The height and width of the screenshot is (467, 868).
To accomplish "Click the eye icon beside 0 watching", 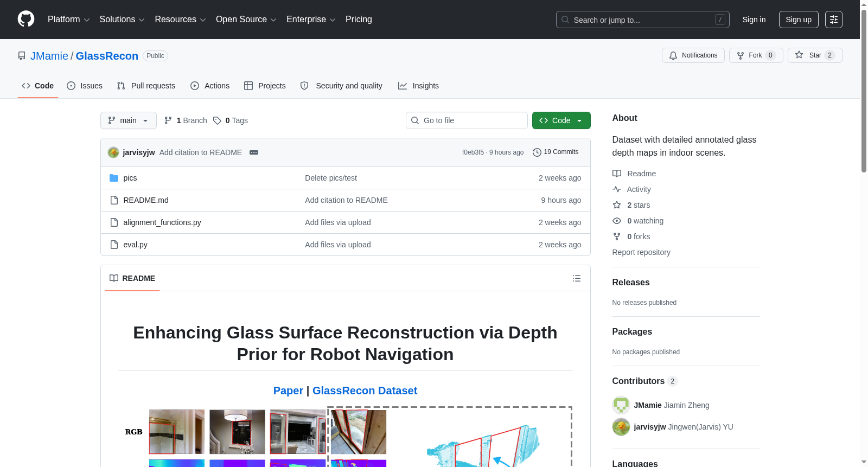I will (x=617, y=221).
